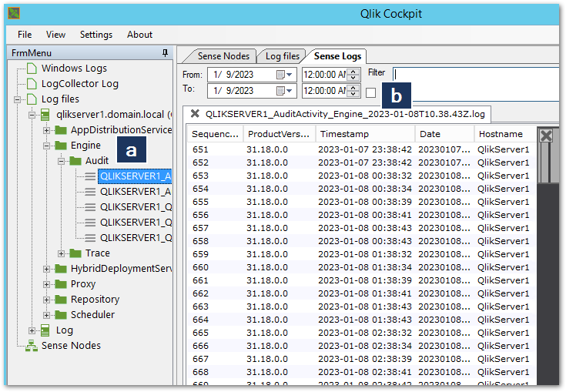This screenshot has width=566, height=392.
Task: Open the From date calendar dropdown
Action: pyautogui.click(x=284, y=75)
